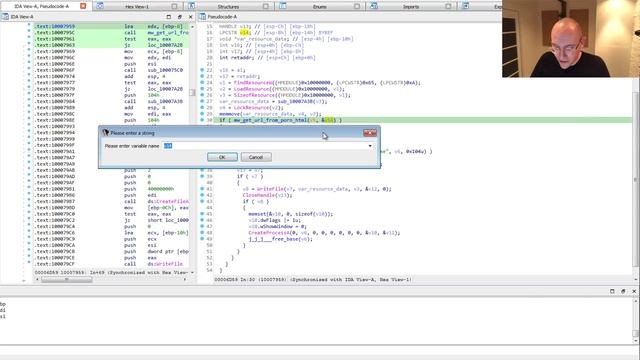This screenshot has height=360, width=640.
Task: Toggle breakpoint dot on LockResource line 28
Action: (202, 107)
